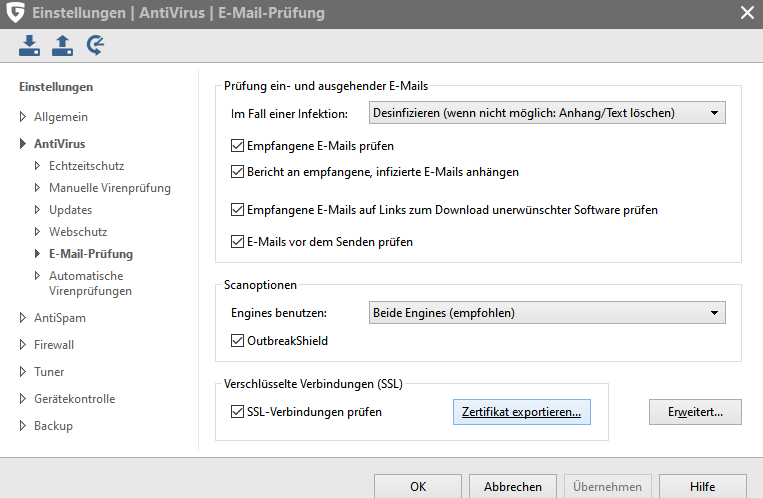Toggle 'Empfangene E-Mails prüfen' checkbox
Screen dimensions: 763x498
[x=237, y=146]
